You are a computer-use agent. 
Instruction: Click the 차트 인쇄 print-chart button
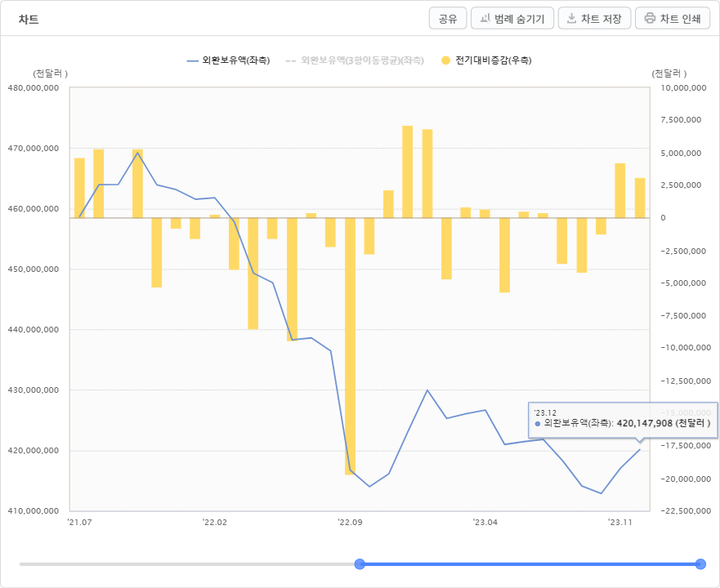point(673,18)
